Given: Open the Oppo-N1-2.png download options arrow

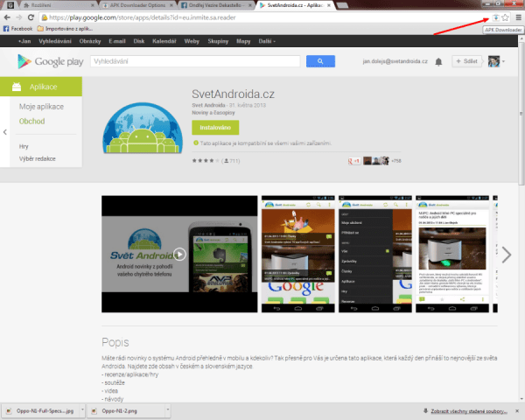Looking at the screenshot, I should point(168,410).
